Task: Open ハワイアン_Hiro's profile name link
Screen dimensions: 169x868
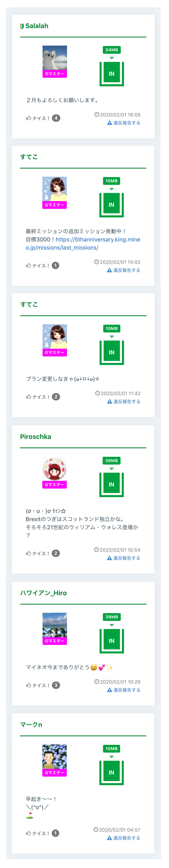Action: pyautogui.click(x=44, y=593)
